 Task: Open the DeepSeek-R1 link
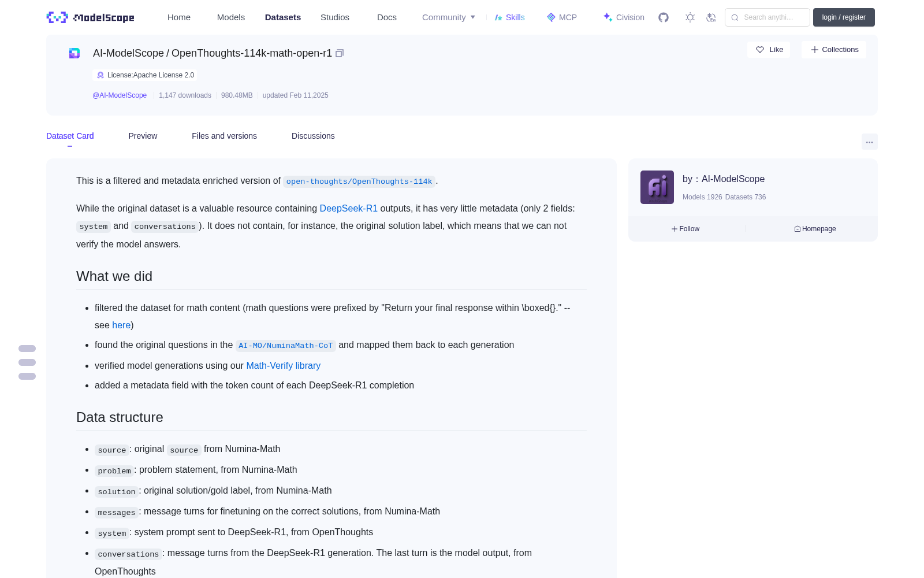tap(348, 208)
